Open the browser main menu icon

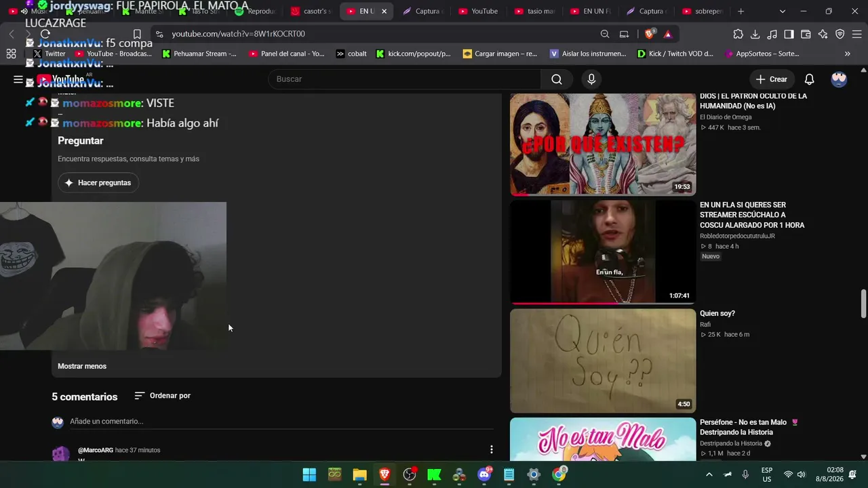tap(856, 34)
